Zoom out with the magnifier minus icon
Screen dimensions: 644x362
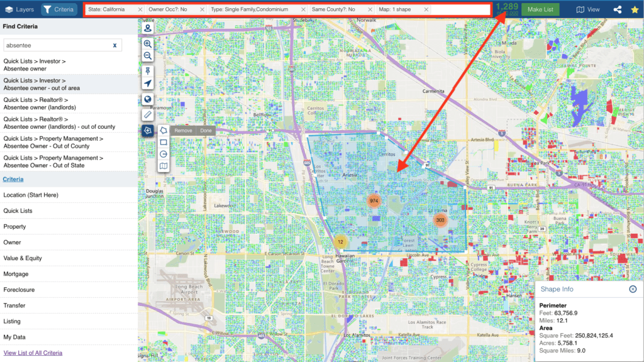(x=148, y=56)
